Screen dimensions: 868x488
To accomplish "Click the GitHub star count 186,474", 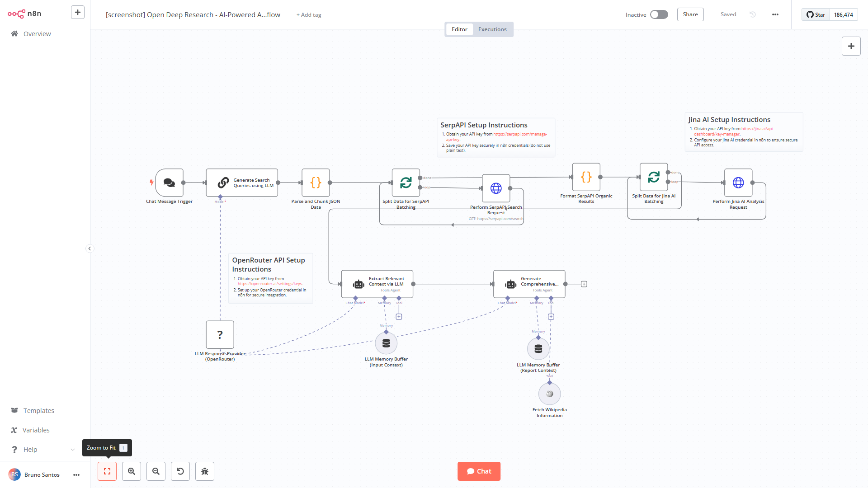I will [844, 15].
